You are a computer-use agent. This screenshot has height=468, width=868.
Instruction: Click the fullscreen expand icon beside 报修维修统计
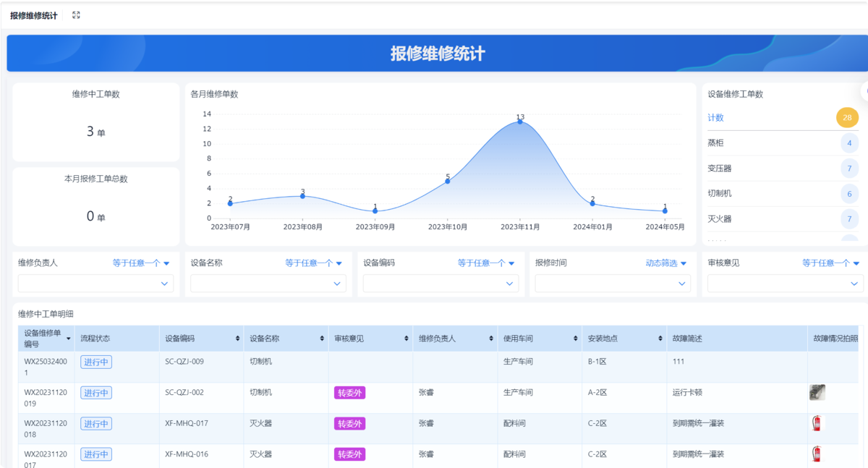click(76, 14)
